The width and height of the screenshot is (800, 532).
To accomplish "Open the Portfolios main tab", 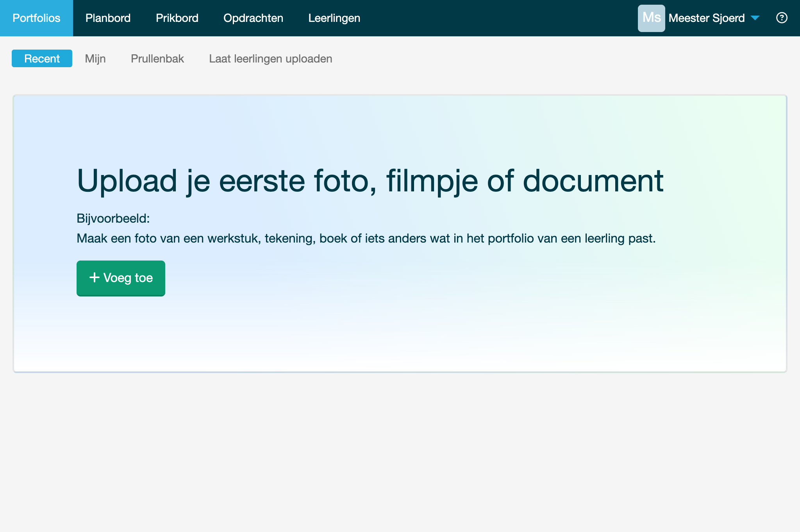I will coord(36,18).
